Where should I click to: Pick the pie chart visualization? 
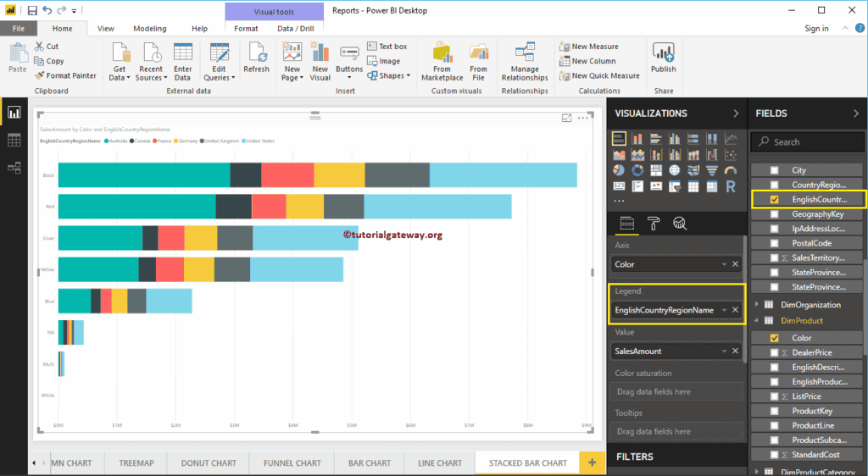pos(619,171)
